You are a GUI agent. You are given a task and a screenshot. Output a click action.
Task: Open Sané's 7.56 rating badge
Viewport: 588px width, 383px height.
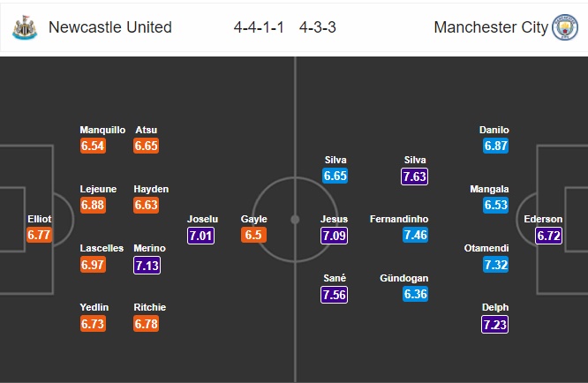(x=335, y=294)
